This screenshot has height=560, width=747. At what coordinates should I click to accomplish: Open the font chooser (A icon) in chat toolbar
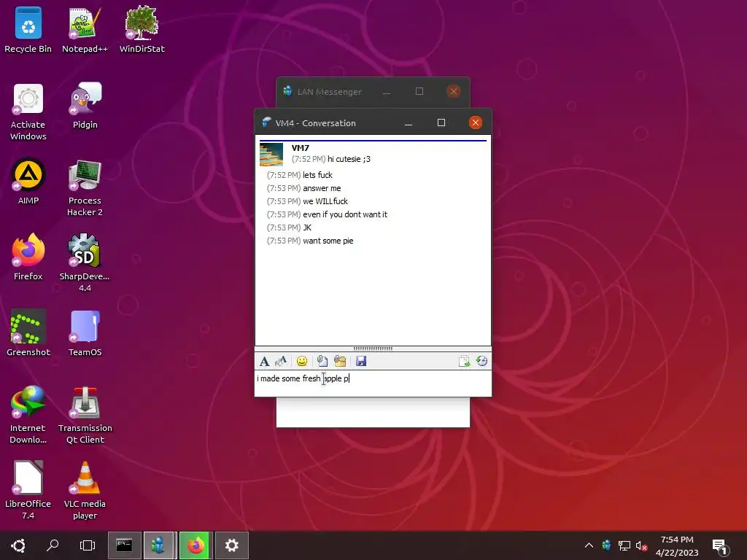click(x=264, y=361)
